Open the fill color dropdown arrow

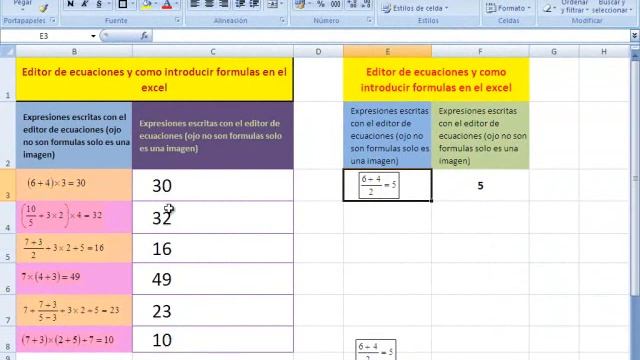pos(156,4)
